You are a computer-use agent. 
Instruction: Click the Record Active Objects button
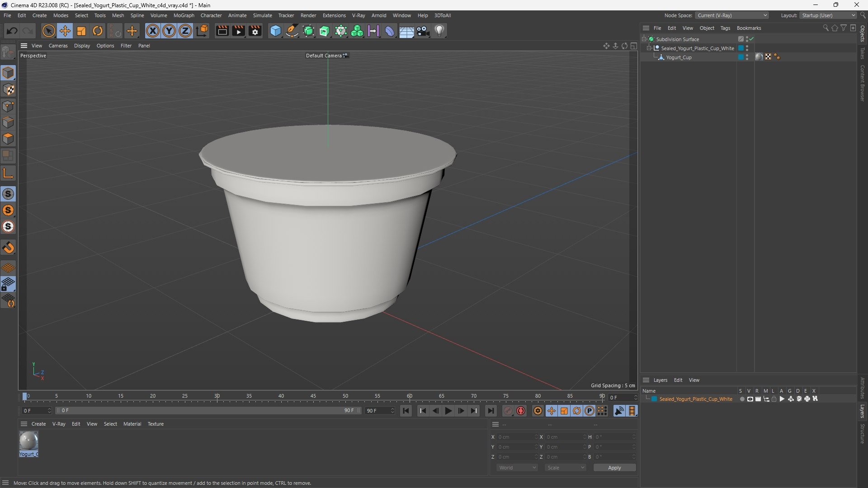pyautogui.click(x=508, y=411)
